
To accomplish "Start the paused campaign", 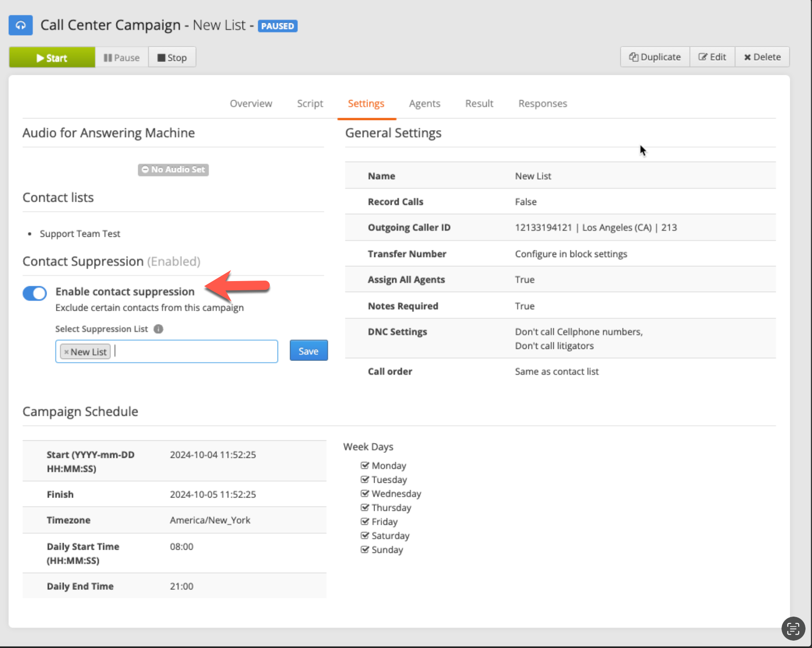I will tap(52, 57).
